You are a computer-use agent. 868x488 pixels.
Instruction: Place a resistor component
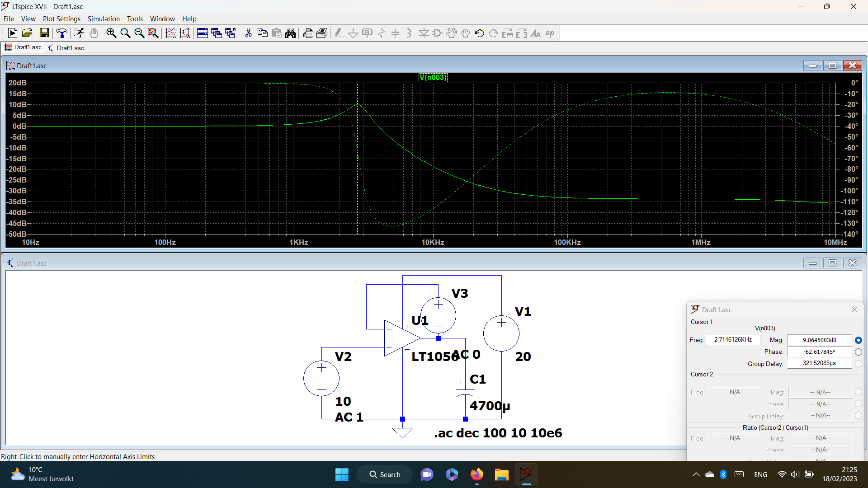tap(382, 33)
